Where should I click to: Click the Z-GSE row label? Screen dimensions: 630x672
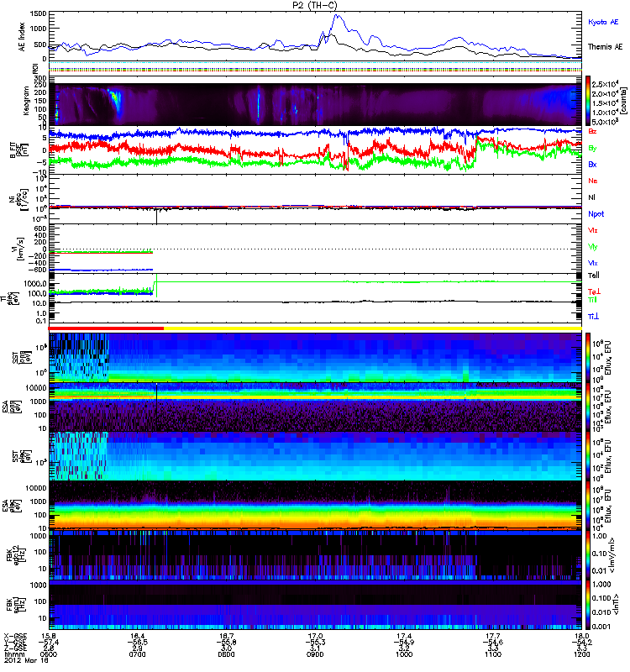pos(15,648)
